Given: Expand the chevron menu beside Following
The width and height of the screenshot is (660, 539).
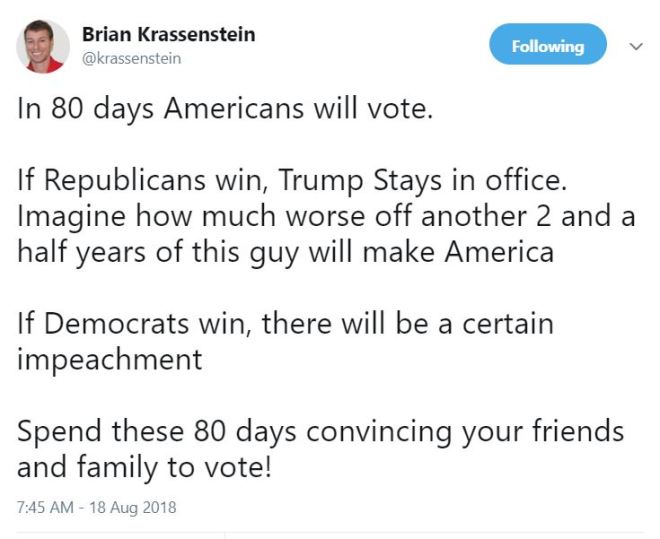Looking at the screenshot, I should [x=634, y=46].
